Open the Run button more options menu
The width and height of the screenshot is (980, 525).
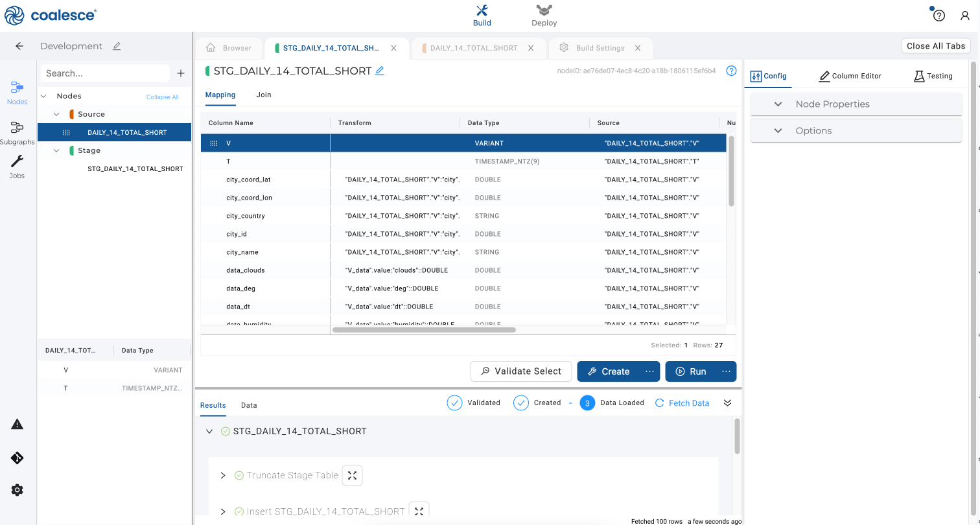(726, 371)
